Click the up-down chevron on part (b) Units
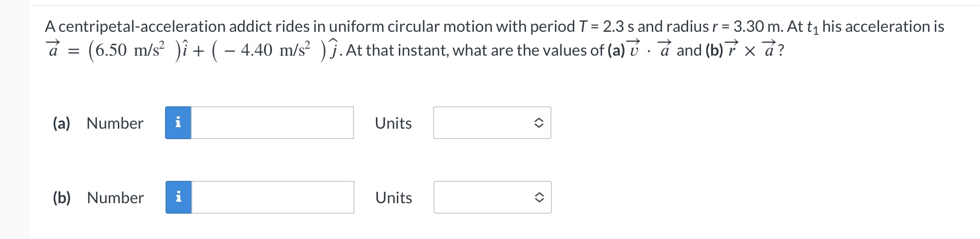 click(538, 197)
